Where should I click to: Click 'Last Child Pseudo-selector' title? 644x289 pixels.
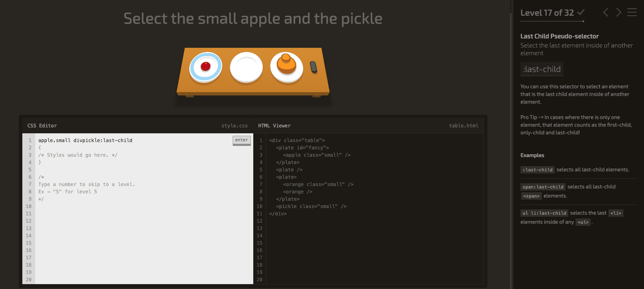(x=560, y=36)
